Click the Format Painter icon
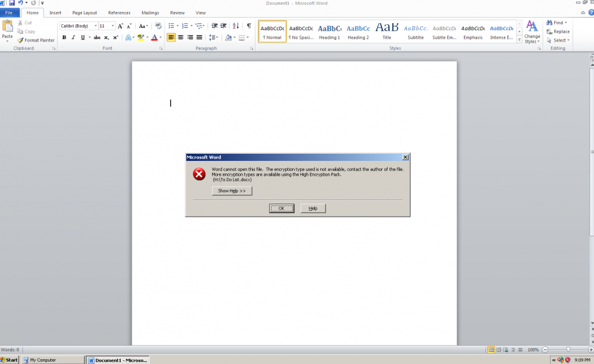 (20, 40)
